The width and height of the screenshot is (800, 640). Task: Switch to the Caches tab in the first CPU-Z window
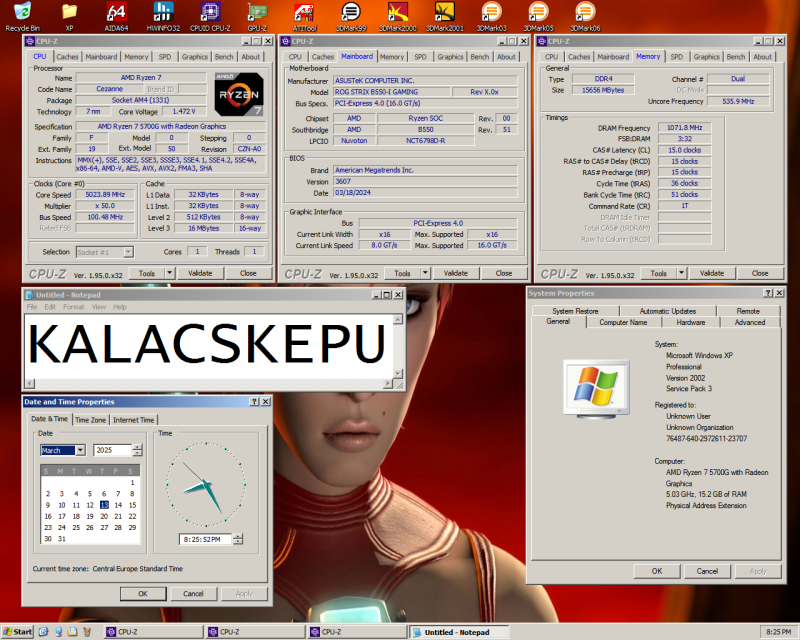67,57
